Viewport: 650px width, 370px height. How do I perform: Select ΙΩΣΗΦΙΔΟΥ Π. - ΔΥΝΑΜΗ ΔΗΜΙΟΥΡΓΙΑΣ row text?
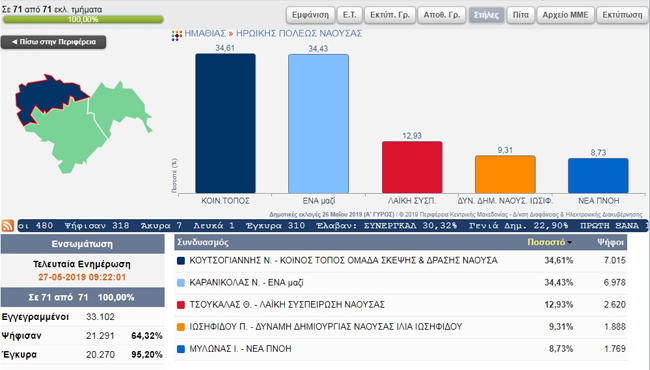tap(325, 326)
